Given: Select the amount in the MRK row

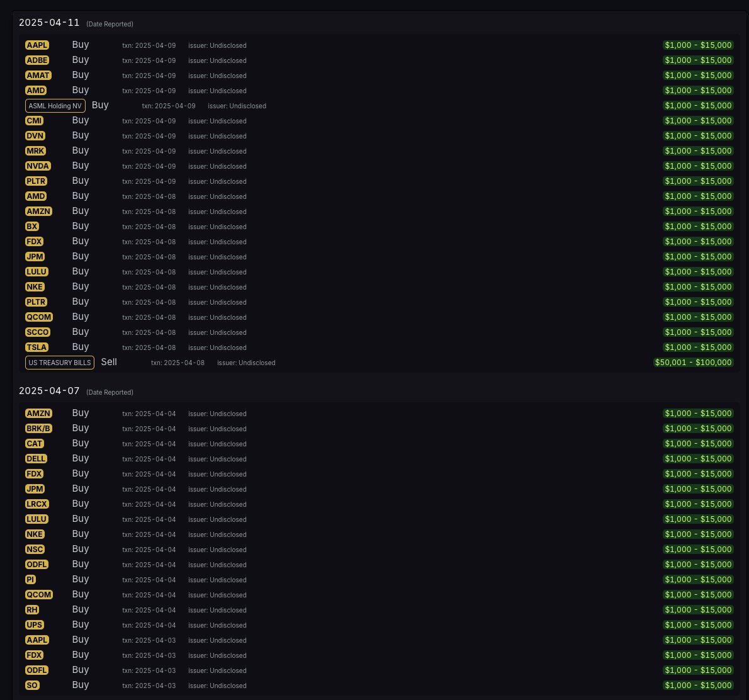Looking at the screenshot, I should click(698, 151).
